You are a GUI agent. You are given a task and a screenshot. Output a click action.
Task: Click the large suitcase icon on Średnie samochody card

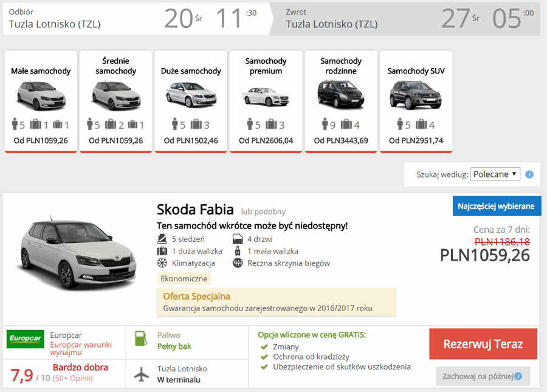tap(111, 124)
